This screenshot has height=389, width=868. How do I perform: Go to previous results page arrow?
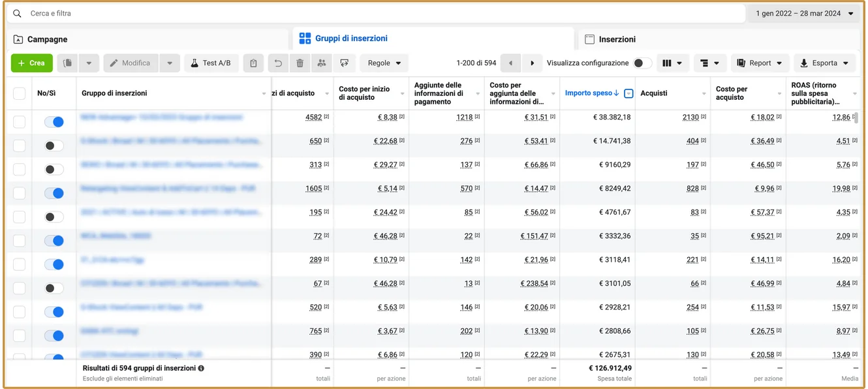(510, 63)
